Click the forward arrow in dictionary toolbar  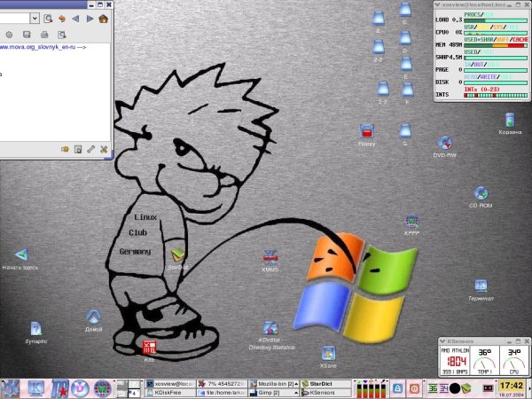click(88, 18)
